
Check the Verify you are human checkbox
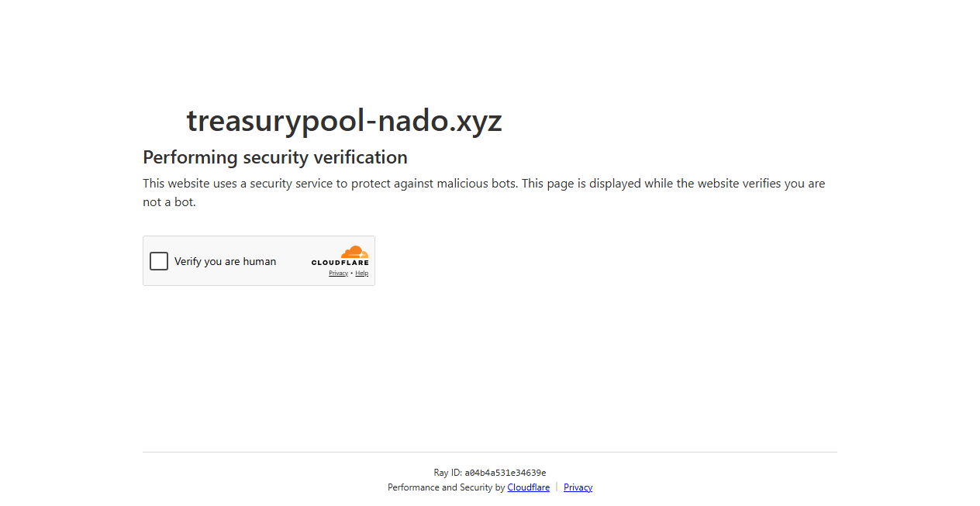coord(159,261)
